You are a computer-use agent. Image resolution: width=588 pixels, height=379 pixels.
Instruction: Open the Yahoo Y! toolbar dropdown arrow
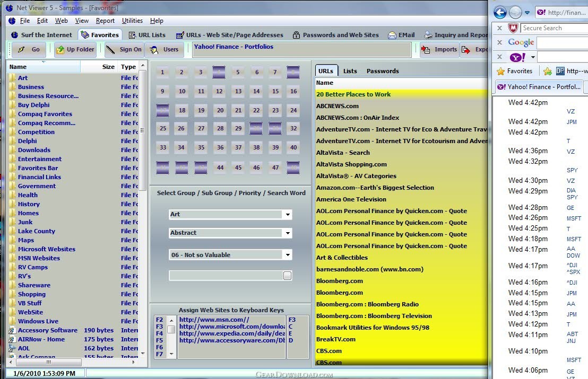[x=532, y=57]
